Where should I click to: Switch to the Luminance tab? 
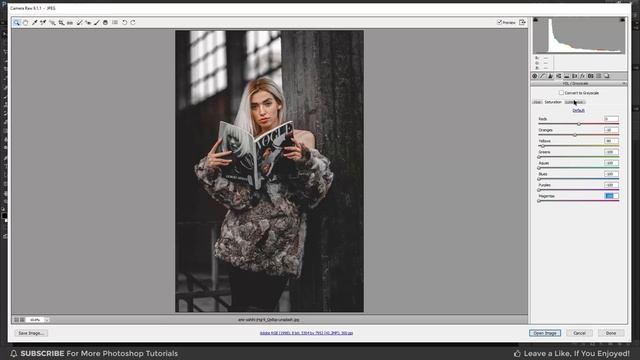575,102
